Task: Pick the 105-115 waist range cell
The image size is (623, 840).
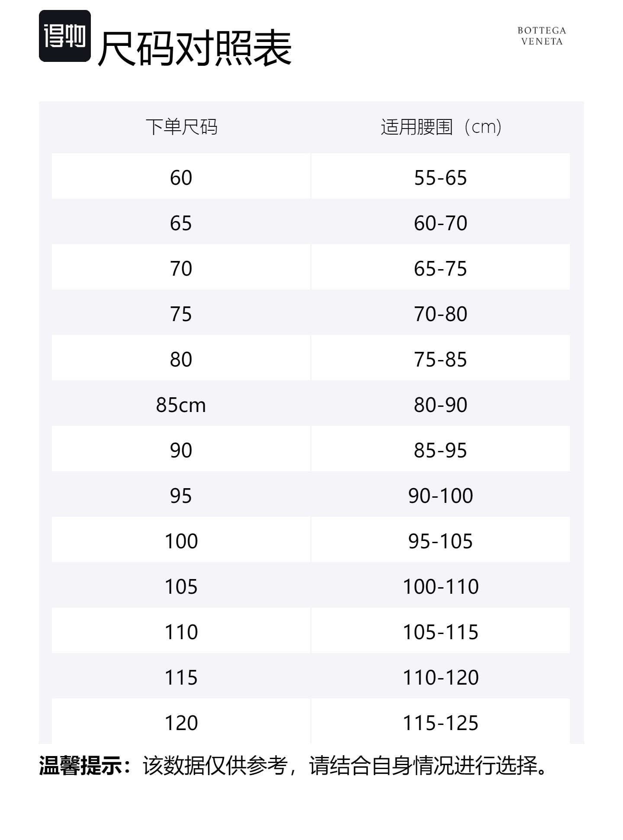Action: pyautogui.click(x=440, y=632)
